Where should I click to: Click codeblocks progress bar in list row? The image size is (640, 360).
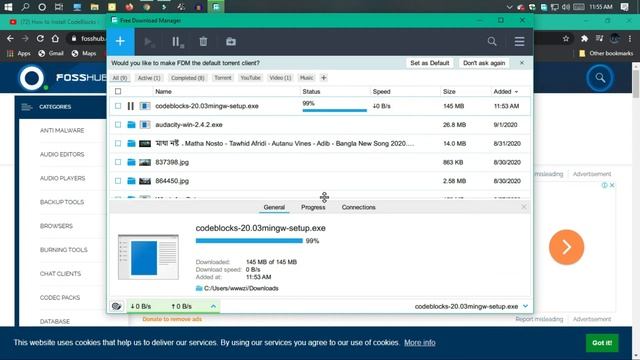[335, 110]
